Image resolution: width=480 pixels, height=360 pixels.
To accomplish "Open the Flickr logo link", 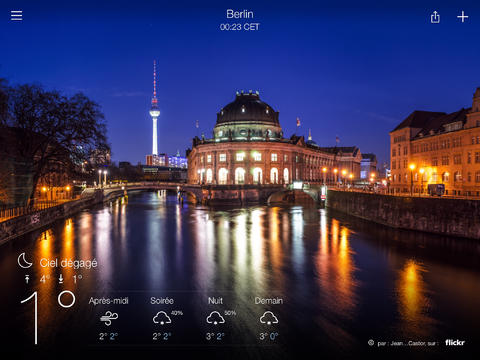I will tap(455, 342).
